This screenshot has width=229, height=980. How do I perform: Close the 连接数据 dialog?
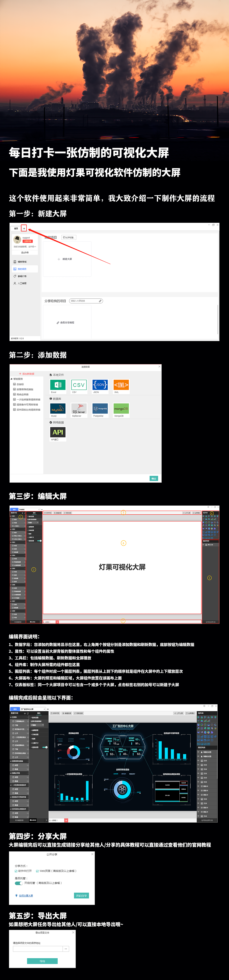159,367
